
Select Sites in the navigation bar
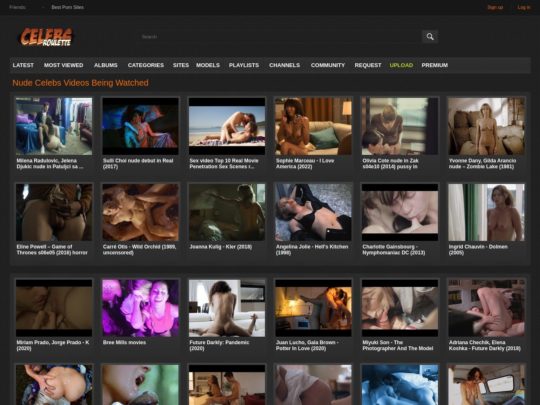click(x=181, y=65)
